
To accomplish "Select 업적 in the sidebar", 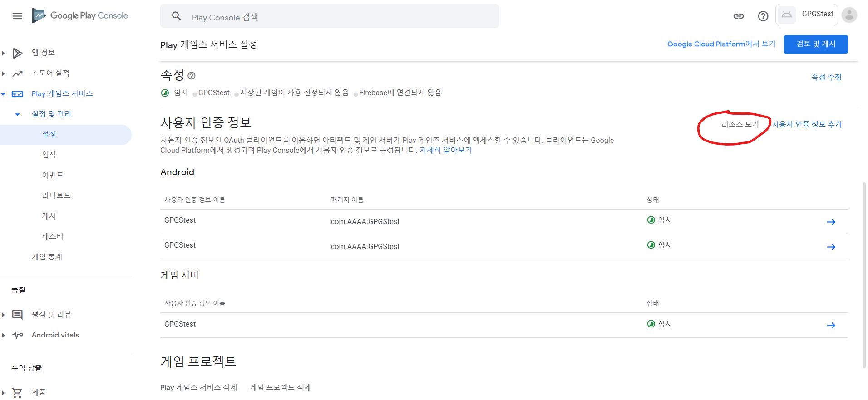I will (49, 155).
